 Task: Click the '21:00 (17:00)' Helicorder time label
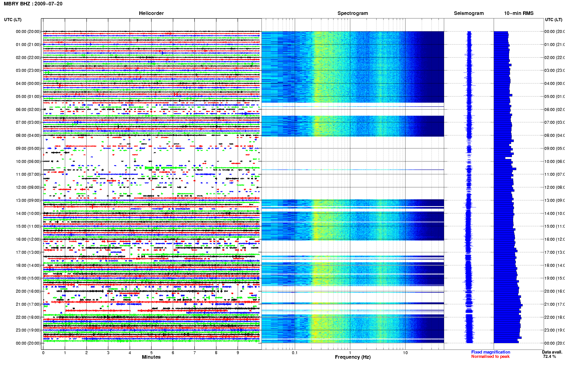[28, 304]
